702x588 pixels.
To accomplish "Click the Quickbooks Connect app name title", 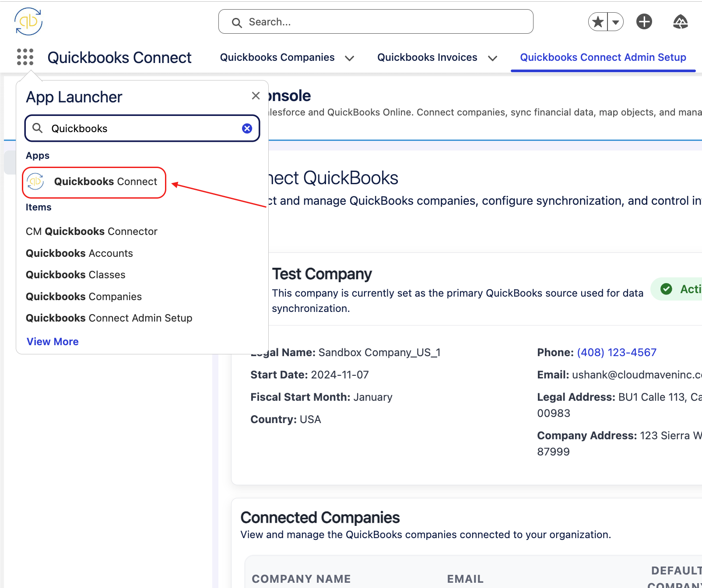I will (x=119, y=57).
